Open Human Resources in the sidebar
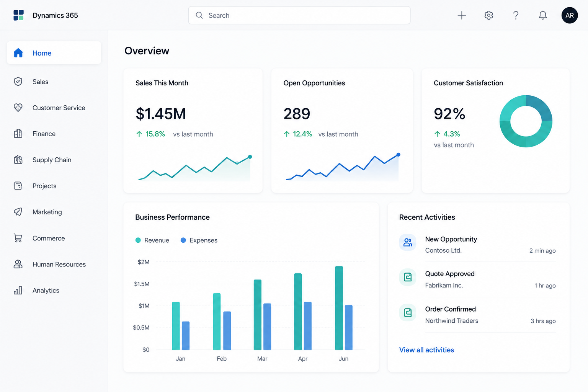 (54, 264)
